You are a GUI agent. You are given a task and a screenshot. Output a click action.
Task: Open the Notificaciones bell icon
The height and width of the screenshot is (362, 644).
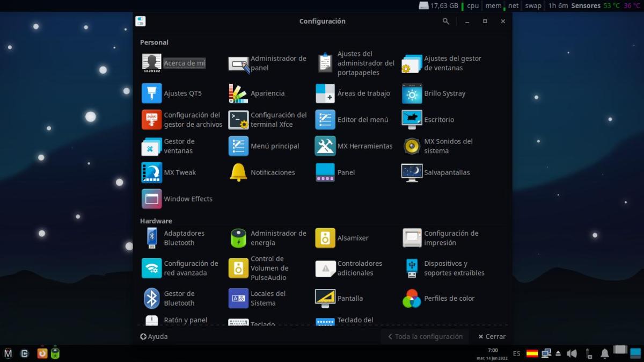click(x=238, y=172)
